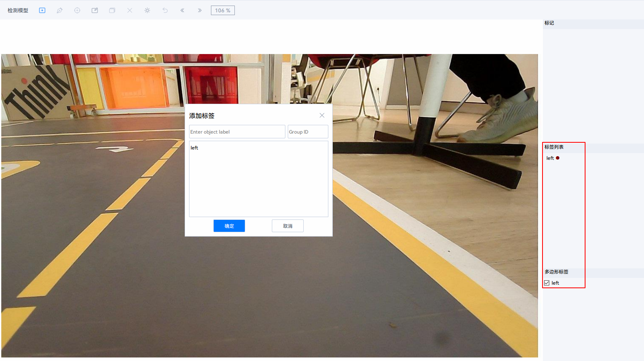Select the pen polygon drawing tool
Viewport: 644px width, 361px height.
click(60, 10)
